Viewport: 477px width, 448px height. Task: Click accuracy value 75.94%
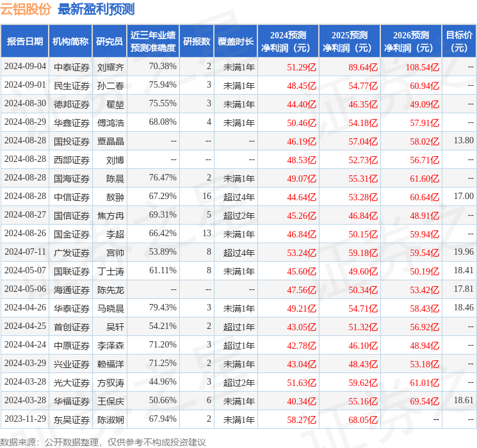163,85
